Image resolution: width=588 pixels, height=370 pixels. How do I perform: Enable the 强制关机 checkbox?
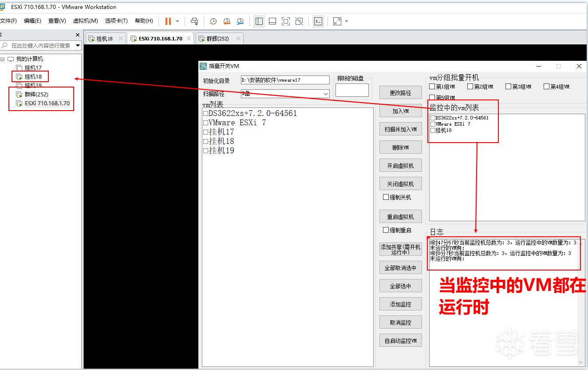point(386,197)
